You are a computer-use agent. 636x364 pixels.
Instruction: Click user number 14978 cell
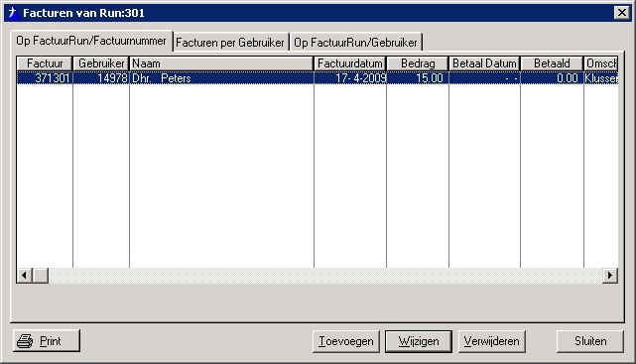tap(101, 77)
